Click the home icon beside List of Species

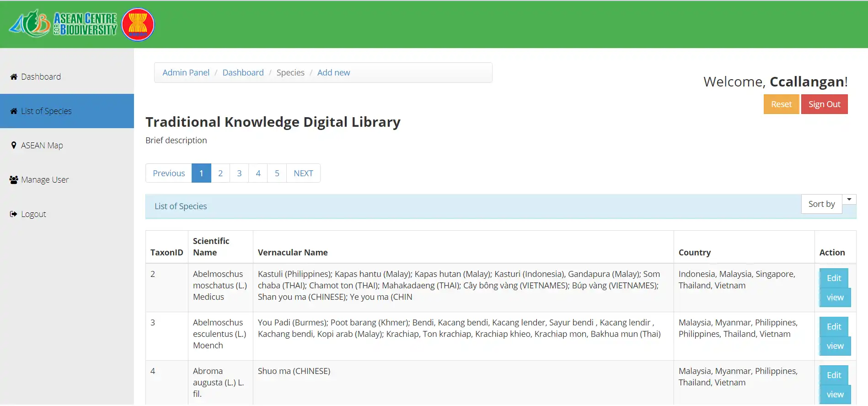[x=14, y=111]
